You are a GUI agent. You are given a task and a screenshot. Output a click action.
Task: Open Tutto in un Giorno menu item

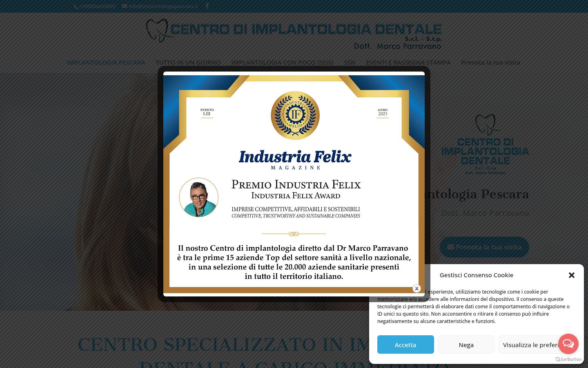(x=188, y=63)
